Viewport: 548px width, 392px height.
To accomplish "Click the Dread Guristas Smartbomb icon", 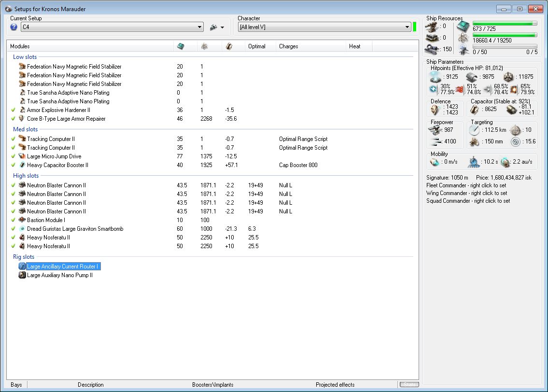I will click(x=22, y=228).
